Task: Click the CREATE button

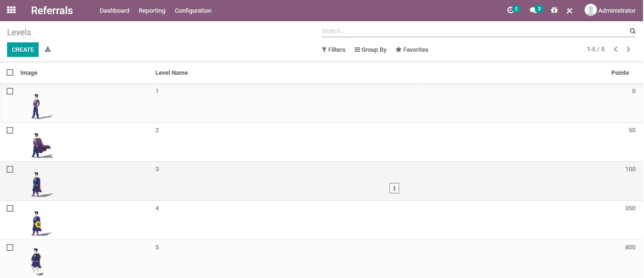Action: click(x=23, y=49)
